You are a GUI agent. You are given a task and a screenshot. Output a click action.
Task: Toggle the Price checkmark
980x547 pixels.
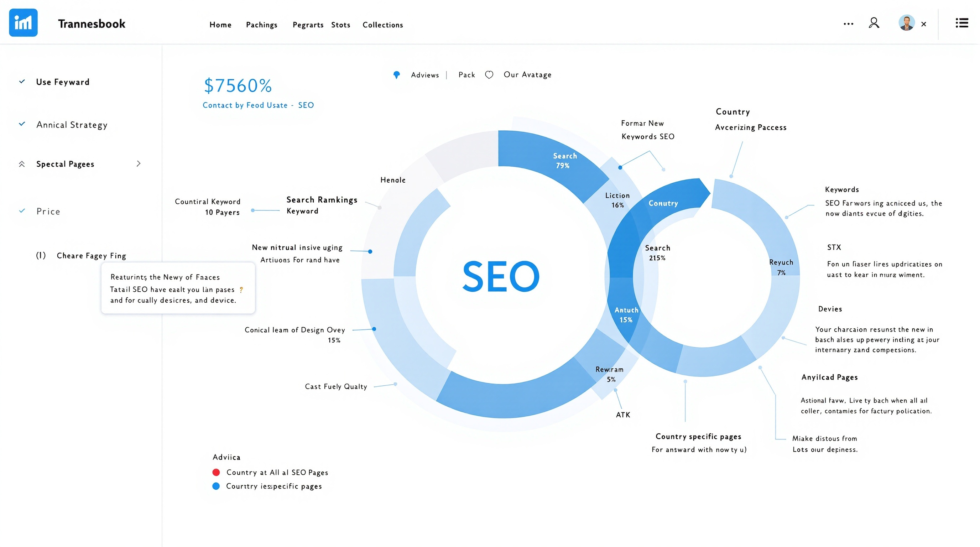point(22,211)
